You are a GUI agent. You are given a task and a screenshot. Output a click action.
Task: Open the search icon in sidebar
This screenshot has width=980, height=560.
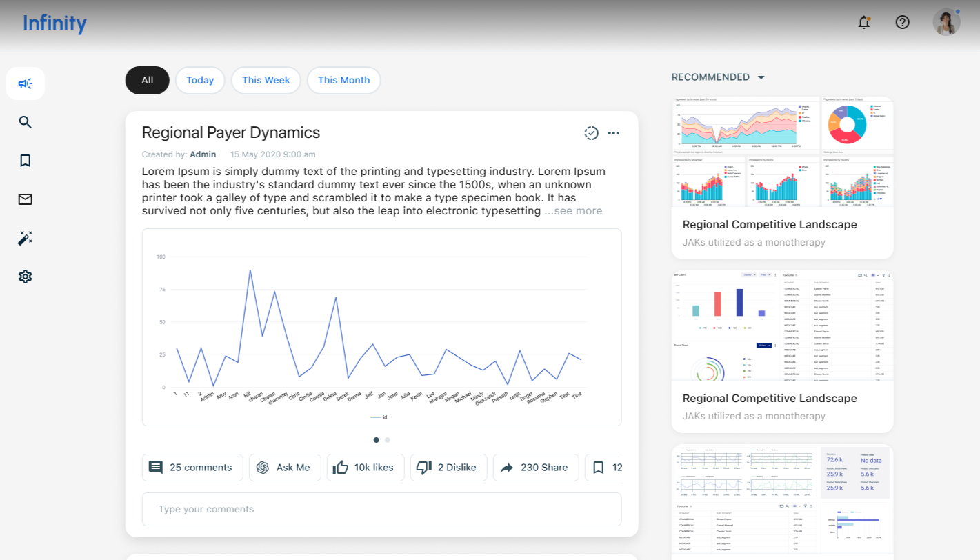26,122
